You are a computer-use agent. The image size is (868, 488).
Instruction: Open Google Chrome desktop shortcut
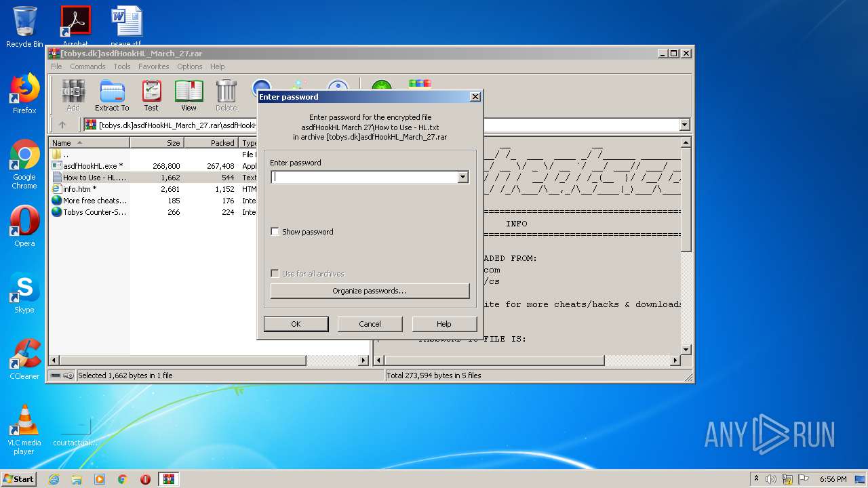(24, 164)
